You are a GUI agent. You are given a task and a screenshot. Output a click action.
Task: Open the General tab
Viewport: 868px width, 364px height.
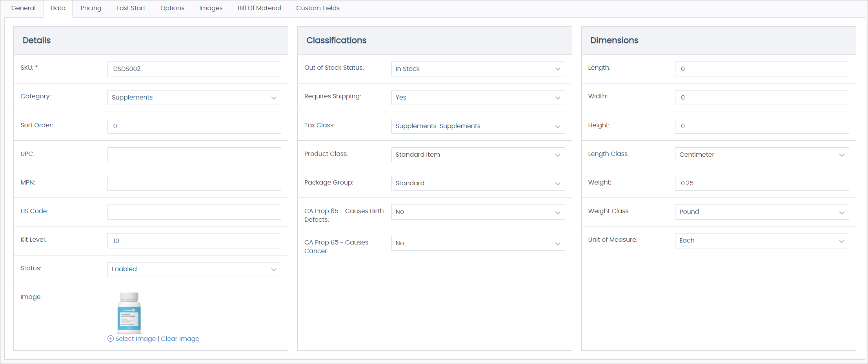tap(24, 8)
